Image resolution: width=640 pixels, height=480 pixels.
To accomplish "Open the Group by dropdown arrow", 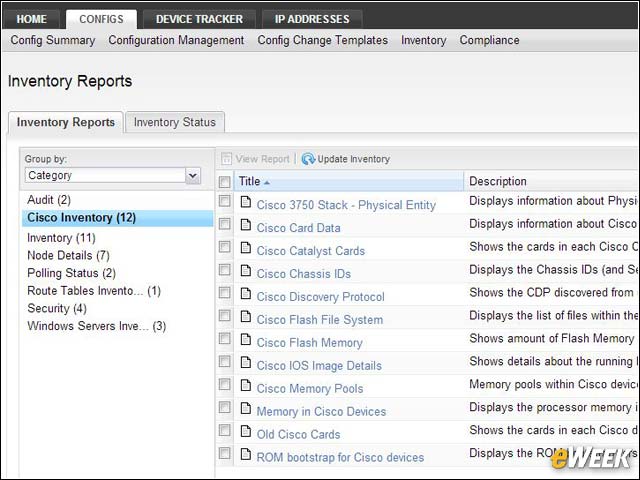I will 193,176.
